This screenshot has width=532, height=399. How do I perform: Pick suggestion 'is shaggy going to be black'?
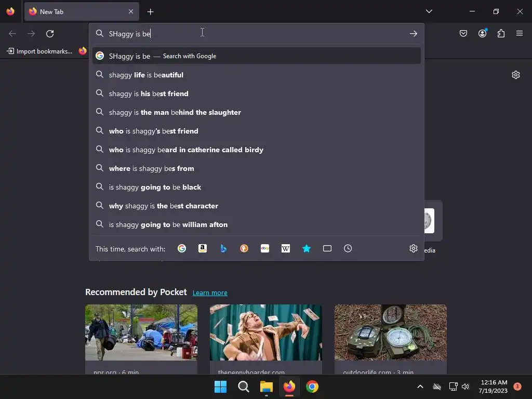[x=257, y=187]
